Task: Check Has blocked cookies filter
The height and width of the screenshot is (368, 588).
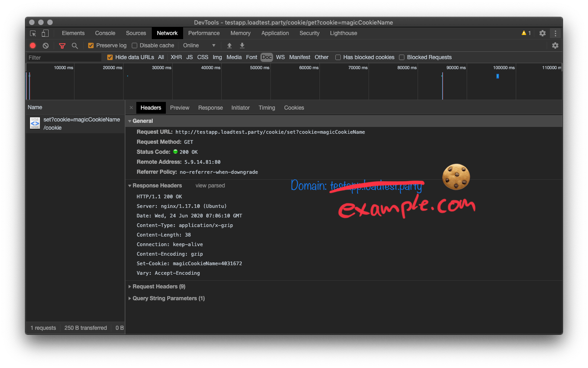Action: tap(338, 57)
